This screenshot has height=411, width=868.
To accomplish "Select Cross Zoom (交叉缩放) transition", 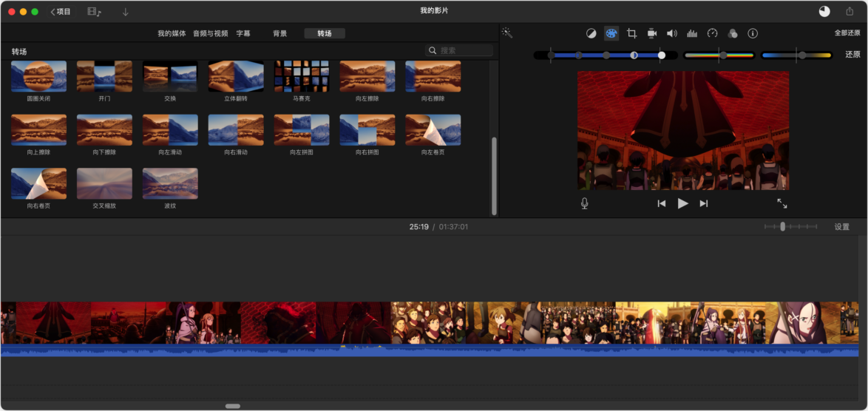I will point(104,183).
